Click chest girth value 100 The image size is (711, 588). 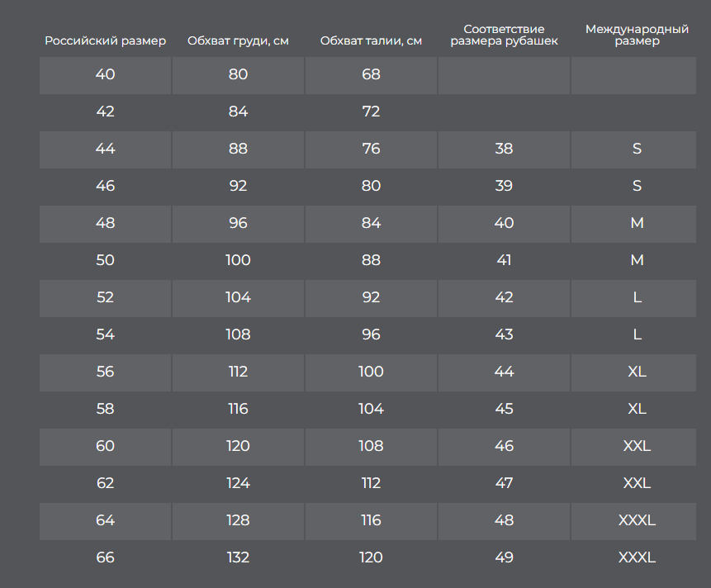point(238,261)
